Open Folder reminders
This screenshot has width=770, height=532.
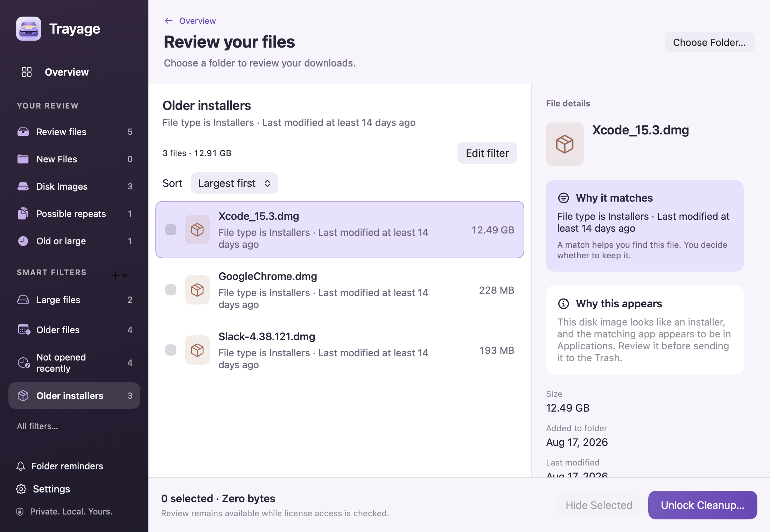(59, 466)
